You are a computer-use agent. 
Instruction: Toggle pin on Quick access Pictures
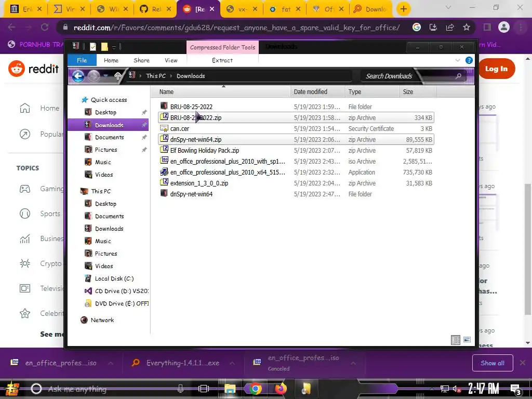144,150
